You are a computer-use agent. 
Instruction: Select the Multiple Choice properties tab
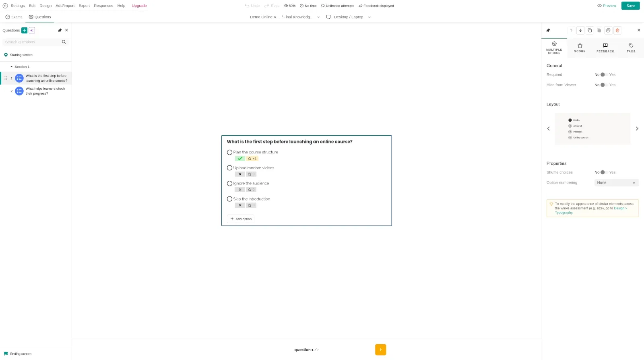click(554, 48)
